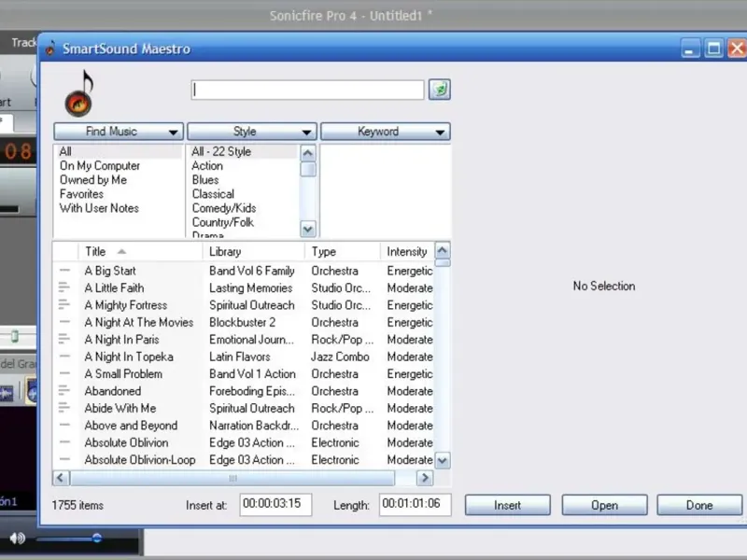
Task: Click the icon beside A Big Start
Action: pos(64,271)
